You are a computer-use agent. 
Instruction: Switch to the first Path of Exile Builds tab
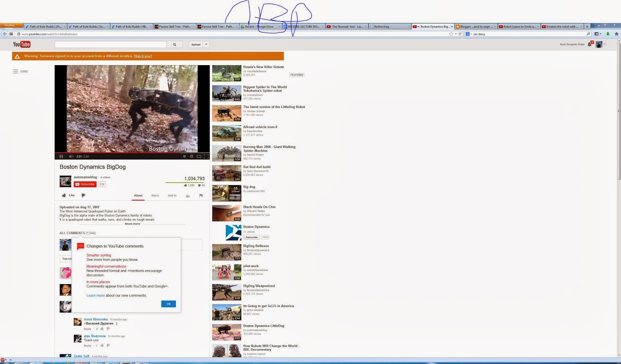tap(45, 27)
